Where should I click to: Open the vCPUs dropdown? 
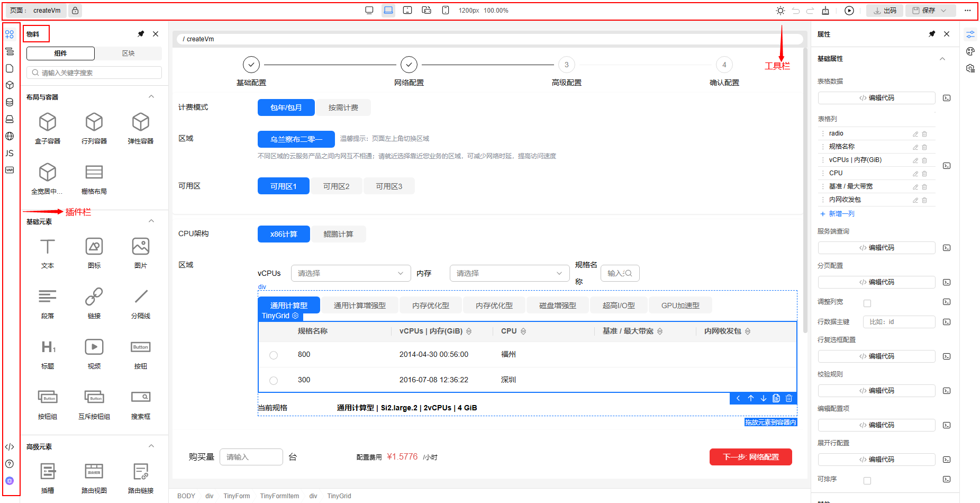[x=350, y=273]
